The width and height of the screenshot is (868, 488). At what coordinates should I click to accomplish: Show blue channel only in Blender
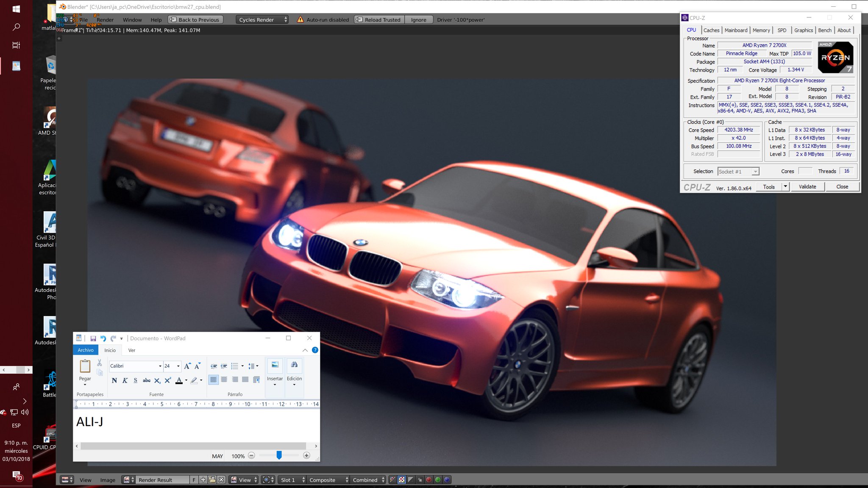[447, 480]
